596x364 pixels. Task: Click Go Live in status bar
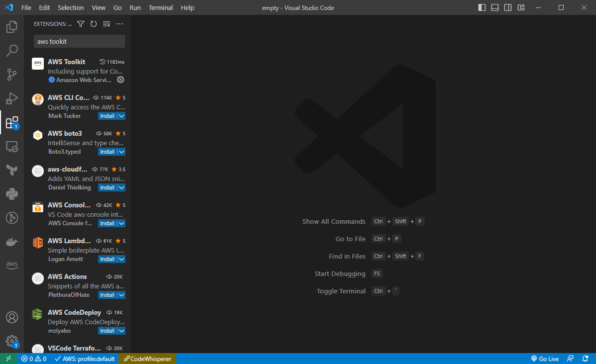(545, 359)
